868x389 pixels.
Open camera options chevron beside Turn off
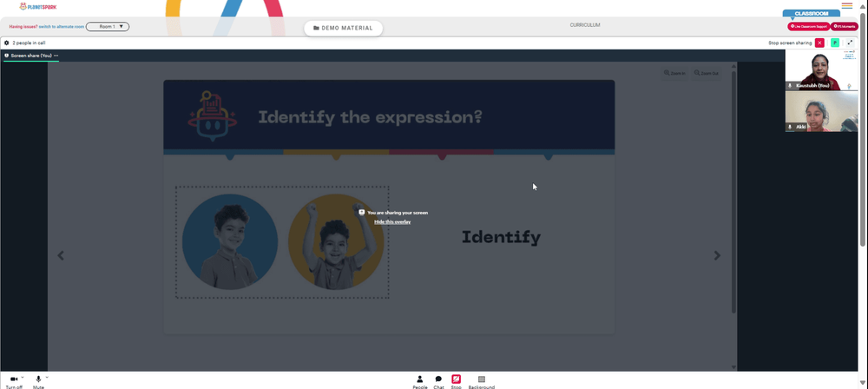[23, 378]
